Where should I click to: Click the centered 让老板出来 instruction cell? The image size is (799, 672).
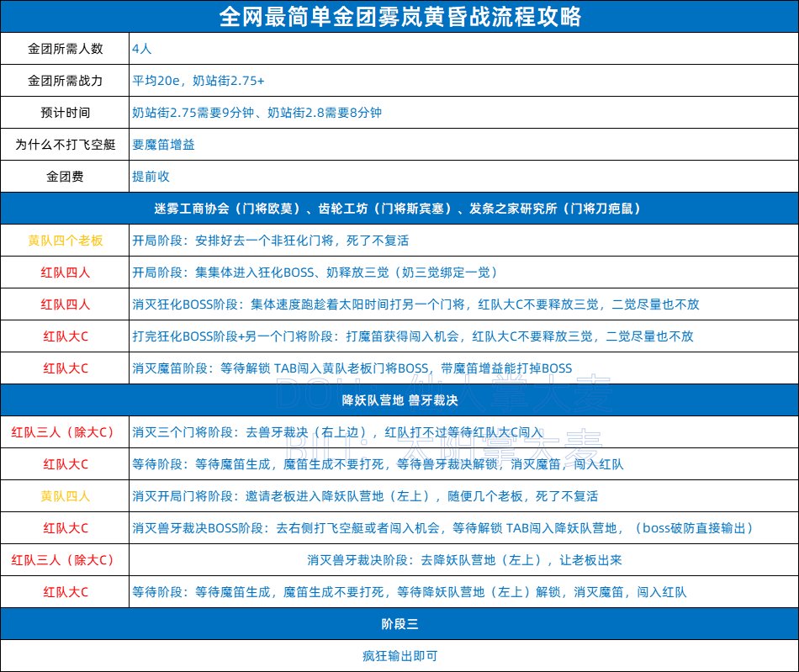click(x=464, y=560)
